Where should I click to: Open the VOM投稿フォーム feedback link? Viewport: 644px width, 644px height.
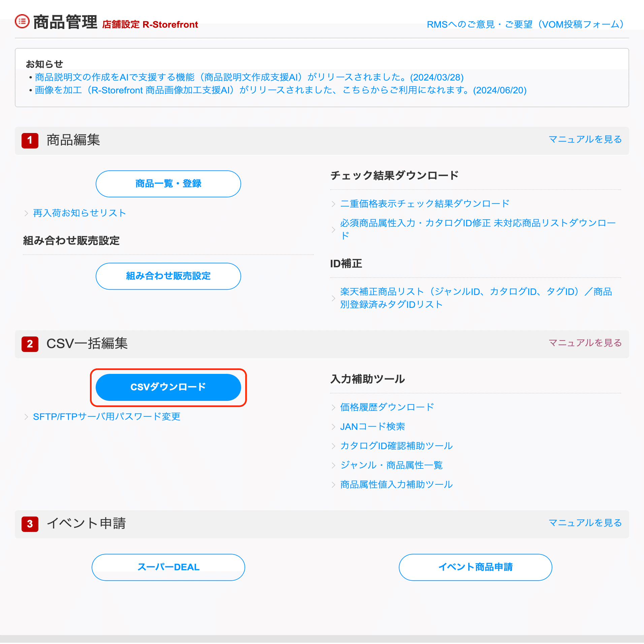point(525,24)
